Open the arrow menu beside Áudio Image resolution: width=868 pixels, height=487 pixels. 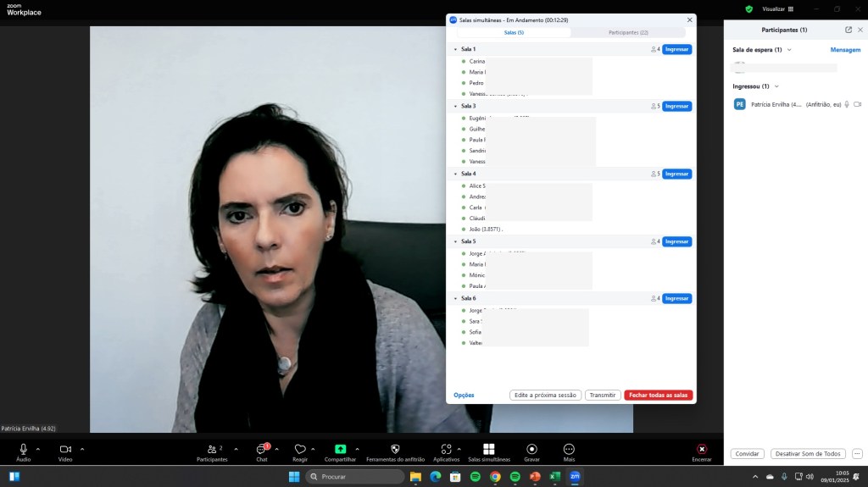[37, 449]
